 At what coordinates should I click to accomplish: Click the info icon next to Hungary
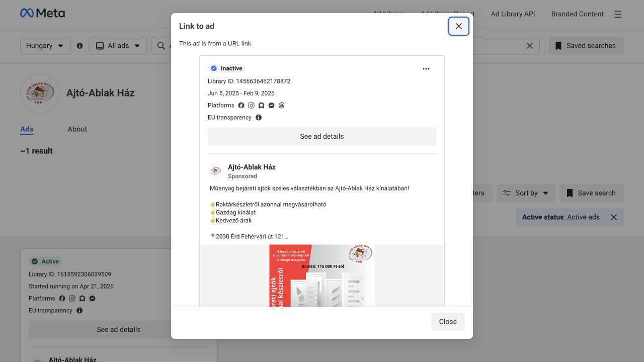click(79, 46)
